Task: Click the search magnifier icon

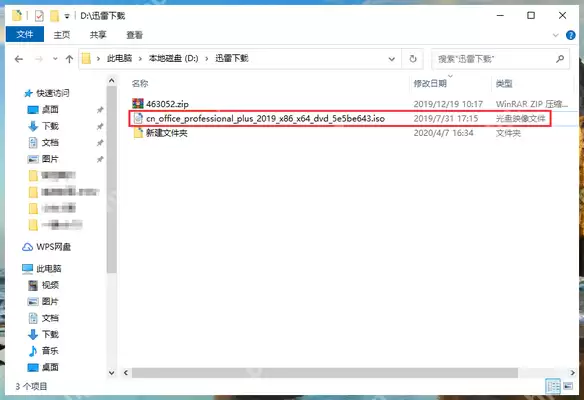Action: tap(560, 59)
